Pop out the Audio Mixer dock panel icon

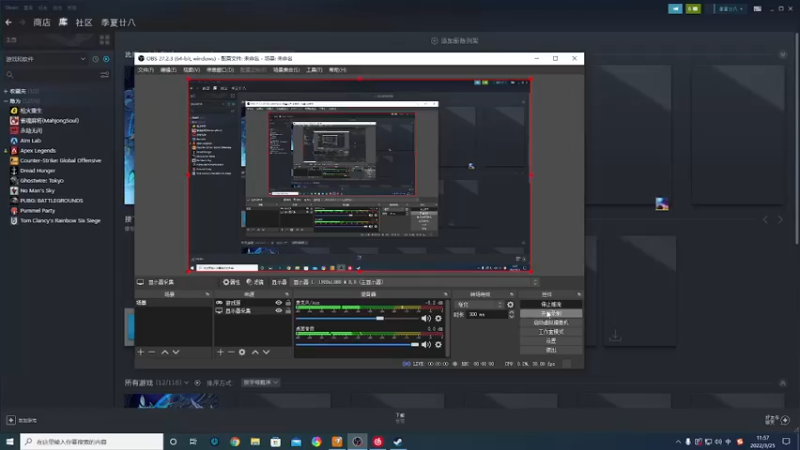coord(445,294)
